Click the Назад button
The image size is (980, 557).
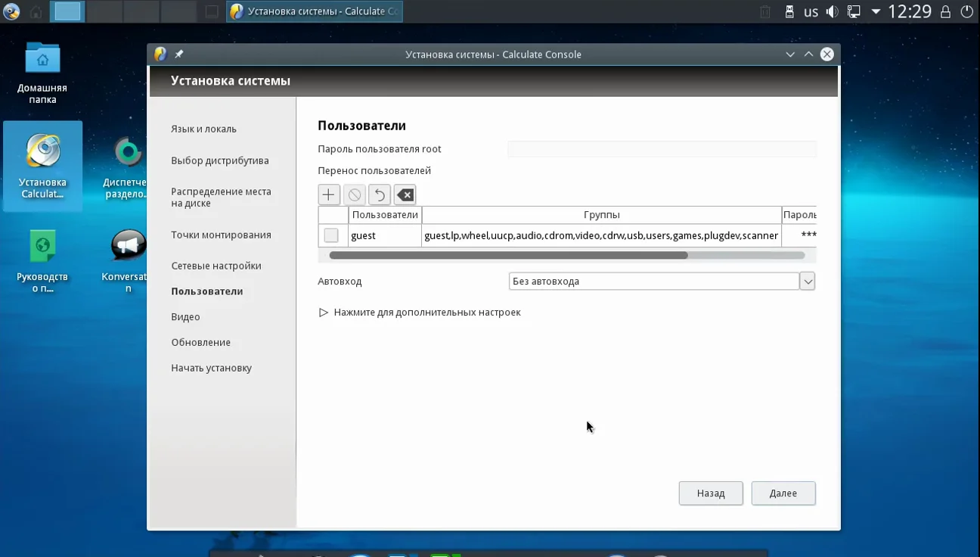711,493
